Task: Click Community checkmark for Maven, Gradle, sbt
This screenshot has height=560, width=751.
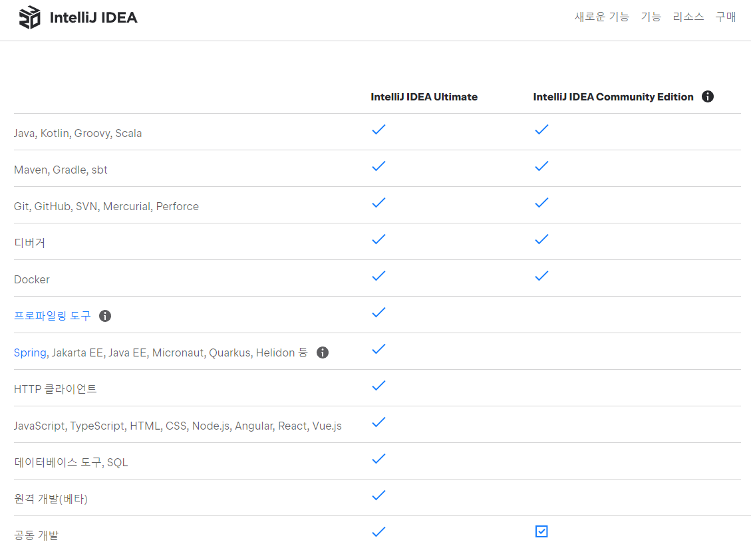Action: point(541,166)
